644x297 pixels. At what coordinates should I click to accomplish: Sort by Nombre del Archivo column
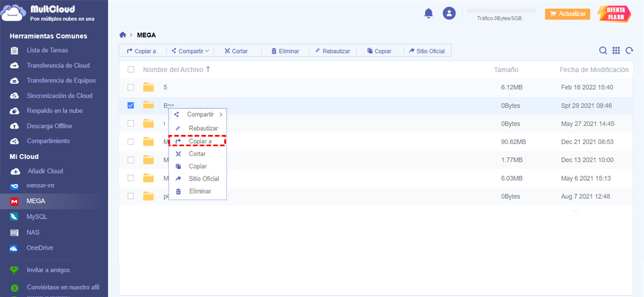[177, 69]
